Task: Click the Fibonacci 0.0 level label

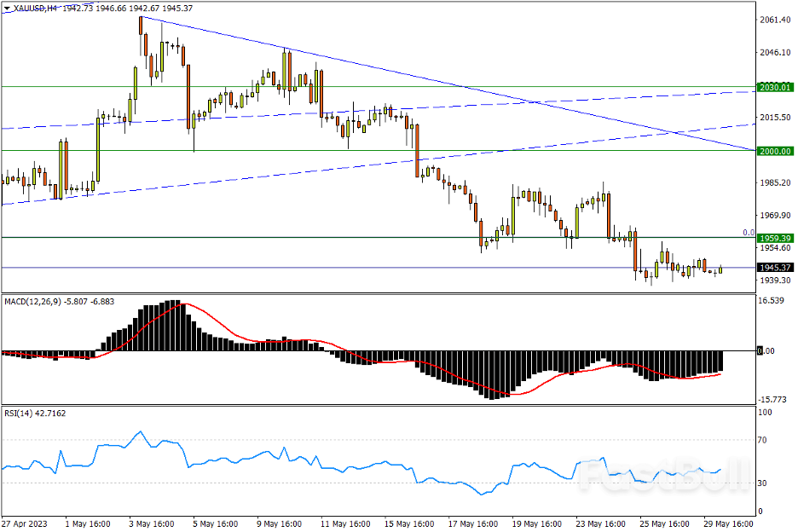Action: pyautogui.click(x=748, y=232)
